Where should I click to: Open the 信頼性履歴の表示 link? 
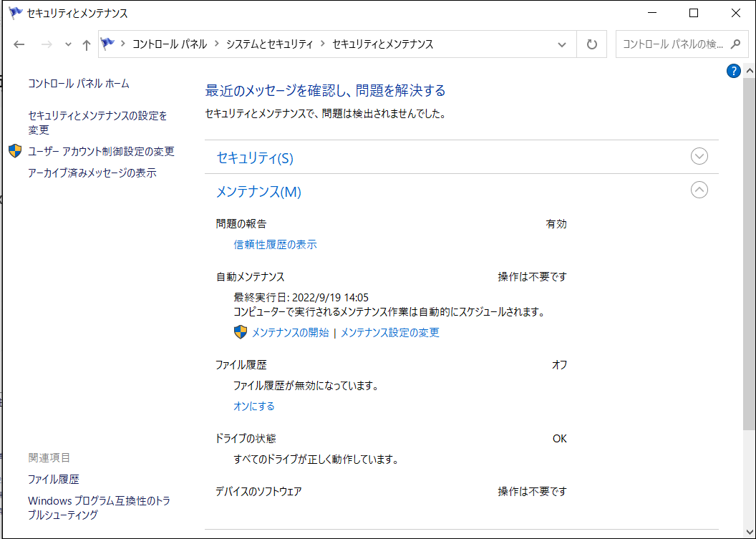pos(275,245)
